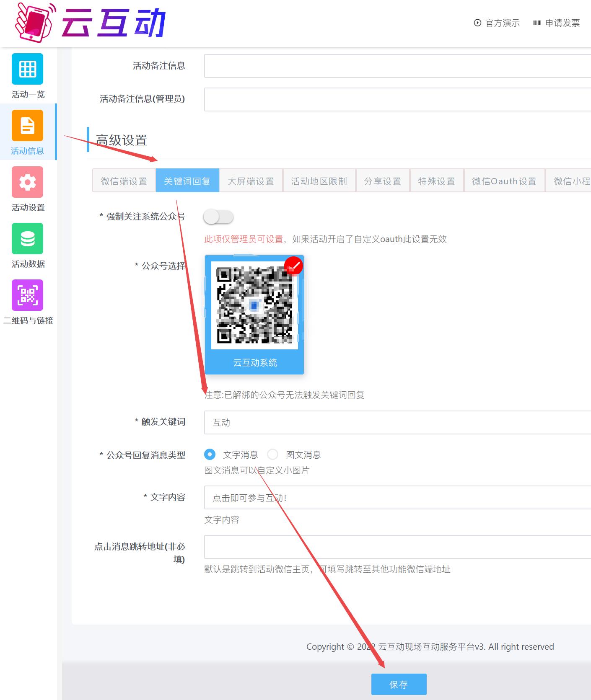Click the 默认是跳转到活动微信主页 hint text
Viewport: 591px width, 700px height.
click(x=327, y=569)
